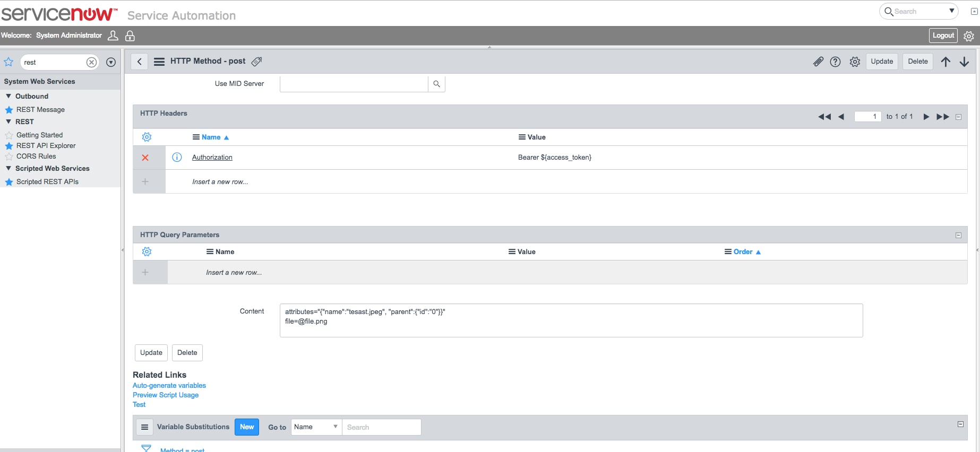
Task: Collapse the Outbound navigation section
Action: (8, 96)
